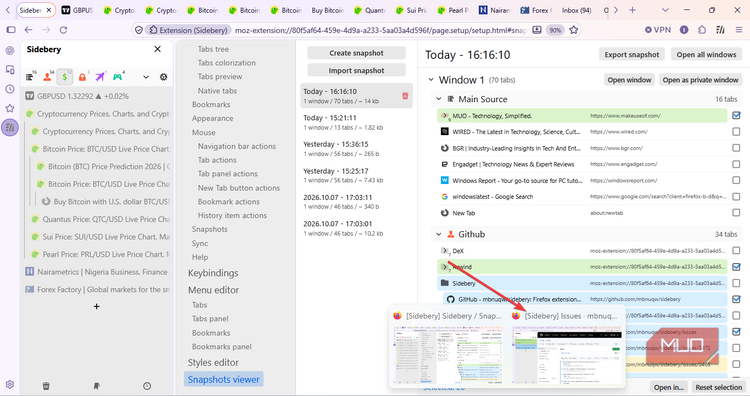Viewport: 750px width, 396px height.
Task: Open the red lock panel in Sidebery
Action: [82, 77]
